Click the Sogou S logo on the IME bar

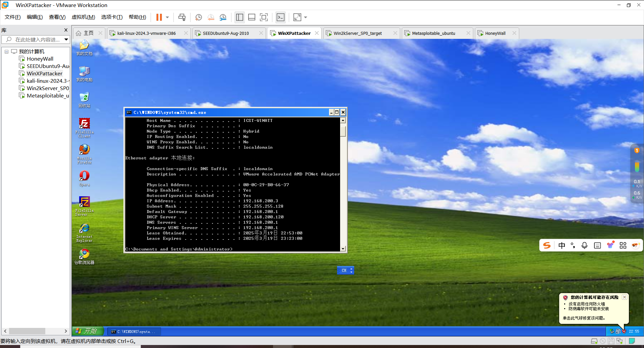coord(547,246)
